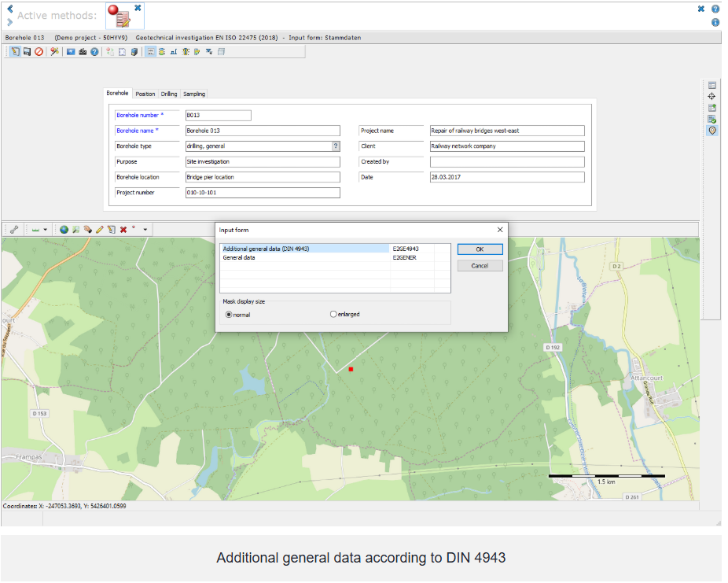Open the Borehole type lookup button

pos(336,146)
